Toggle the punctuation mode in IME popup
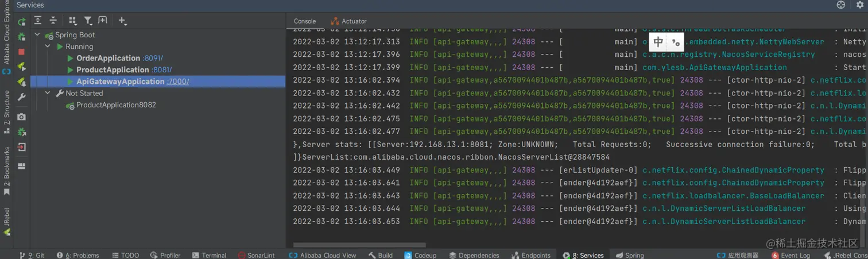This screenshot has height=259, width=868. point(676,41)
